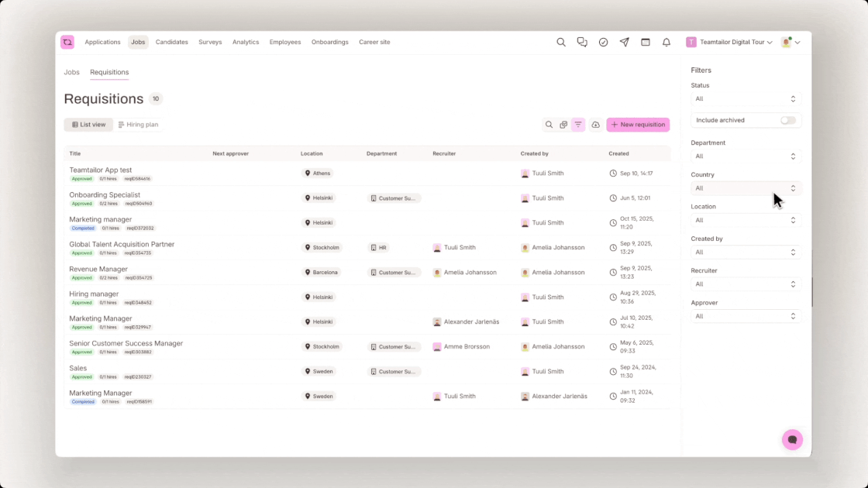
Task: Click the Teamtailor logo icon
Action: [x=67, y=42]
